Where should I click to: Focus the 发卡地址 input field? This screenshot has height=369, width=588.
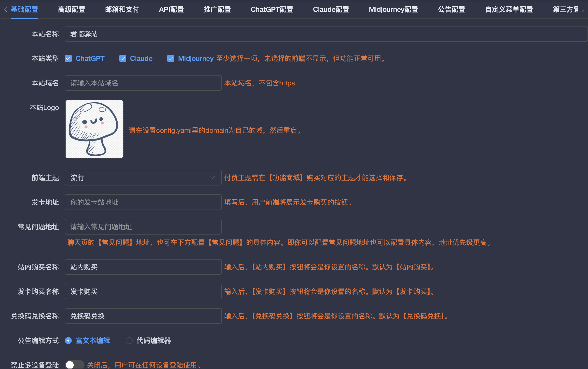[x=143, y=202]
